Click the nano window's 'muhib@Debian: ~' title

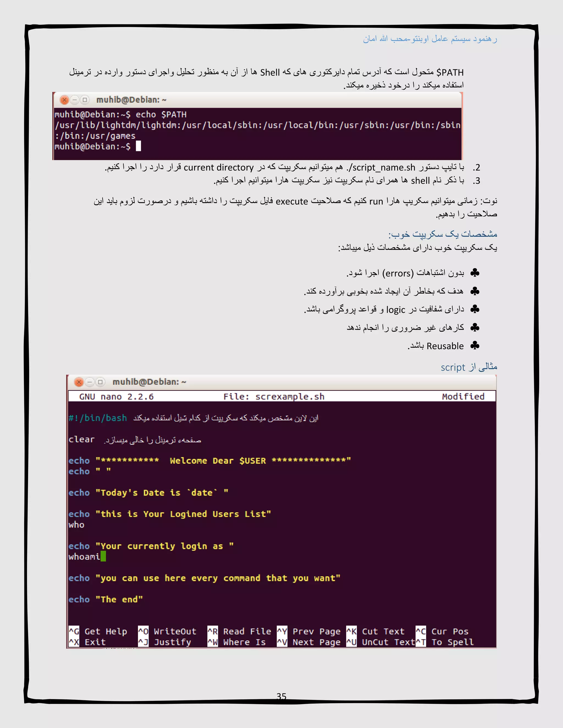click(149, 382)
